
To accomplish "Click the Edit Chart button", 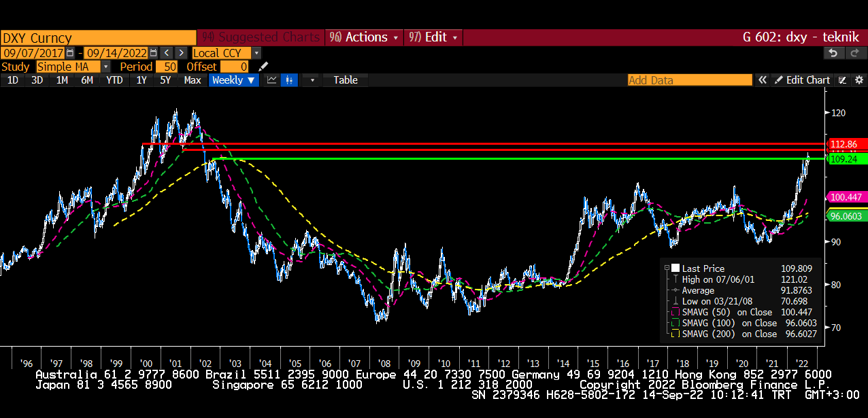I will (803, 80).
